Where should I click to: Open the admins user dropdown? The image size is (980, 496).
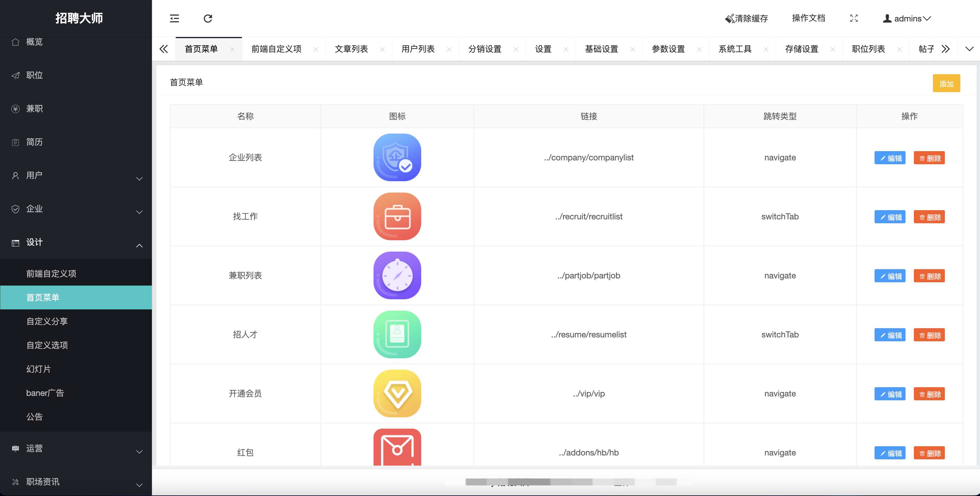click(907, 18)
